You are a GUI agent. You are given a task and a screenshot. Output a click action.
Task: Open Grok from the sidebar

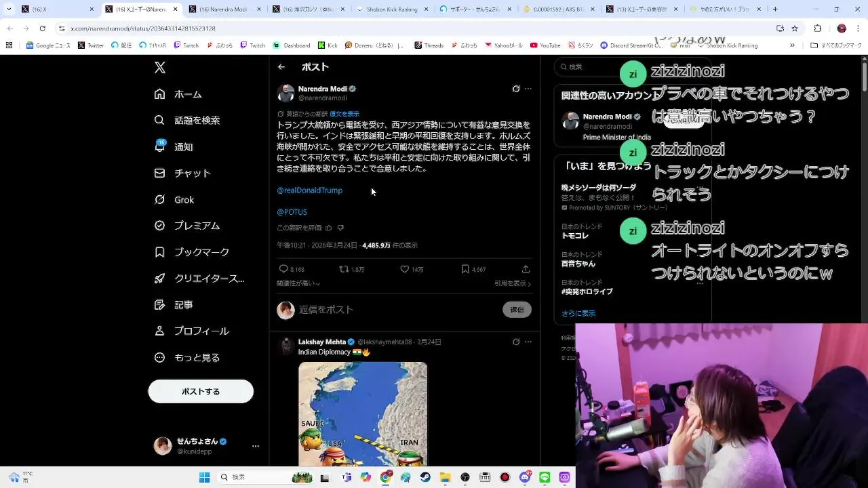click(x=174, y=199)
